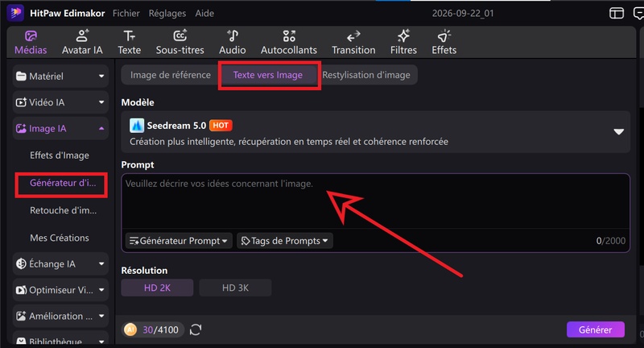644x348 pixels.
Task: Click the 0/2000 character counter
Action: point(611,241)
